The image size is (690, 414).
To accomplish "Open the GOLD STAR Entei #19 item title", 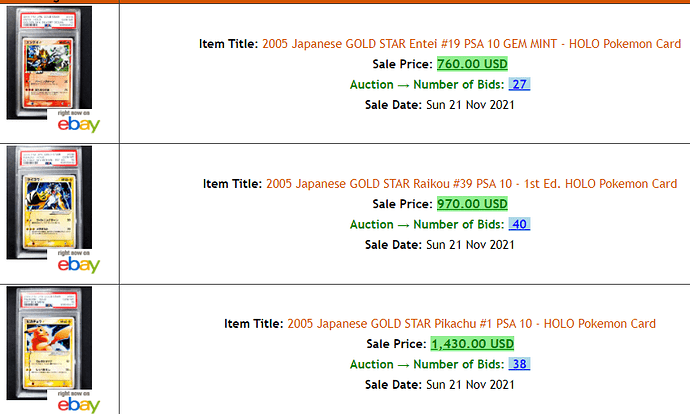I will (471, 44).
